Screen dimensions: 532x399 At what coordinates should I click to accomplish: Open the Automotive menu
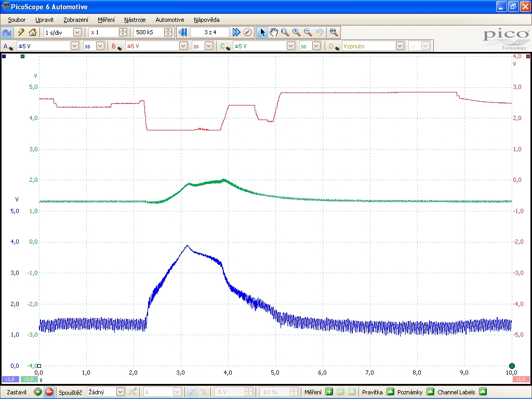click(169, 20)
